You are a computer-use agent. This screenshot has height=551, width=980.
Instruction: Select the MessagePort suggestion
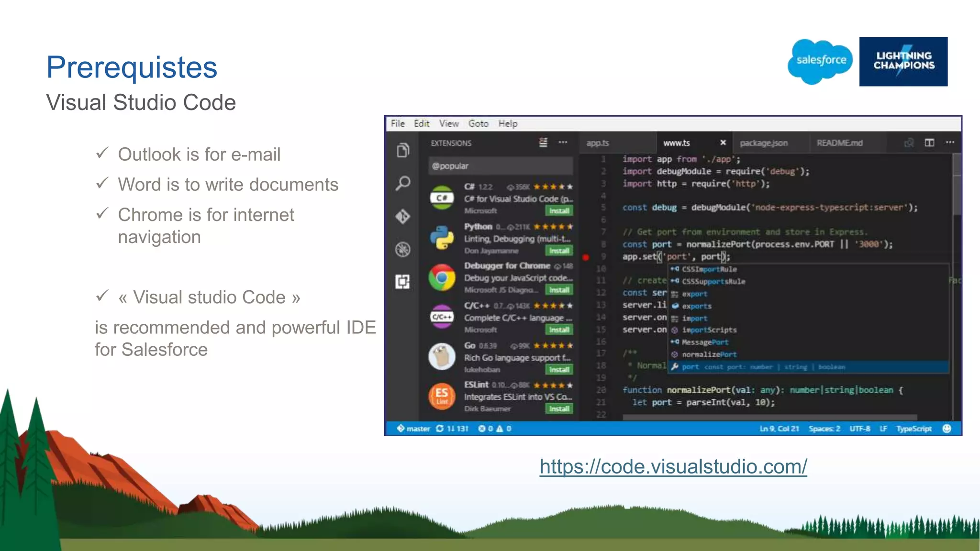[x=808, y=342]
